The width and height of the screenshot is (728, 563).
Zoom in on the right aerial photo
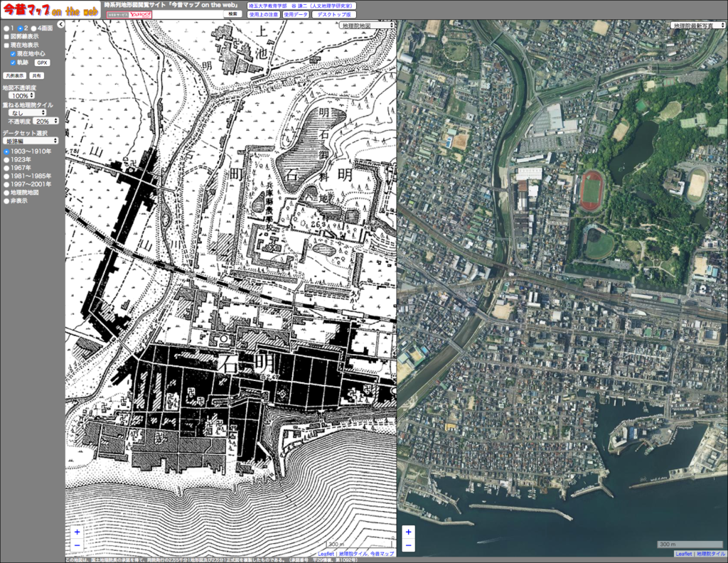408,532
